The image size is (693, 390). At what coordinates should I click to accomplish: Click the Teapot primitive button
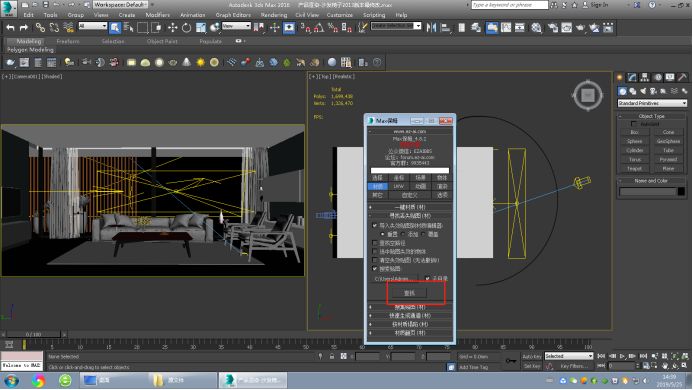coord(634,168)
